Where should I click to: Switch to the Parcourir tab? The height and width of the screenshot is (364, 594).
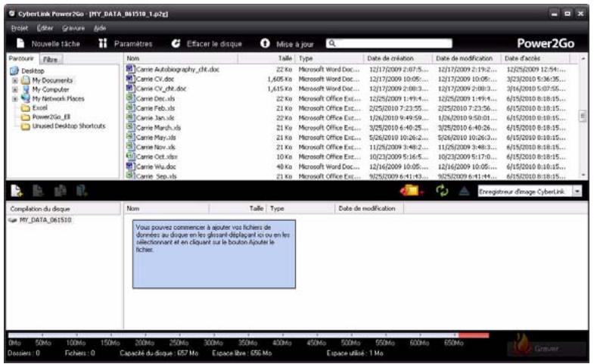click(22, 58)
